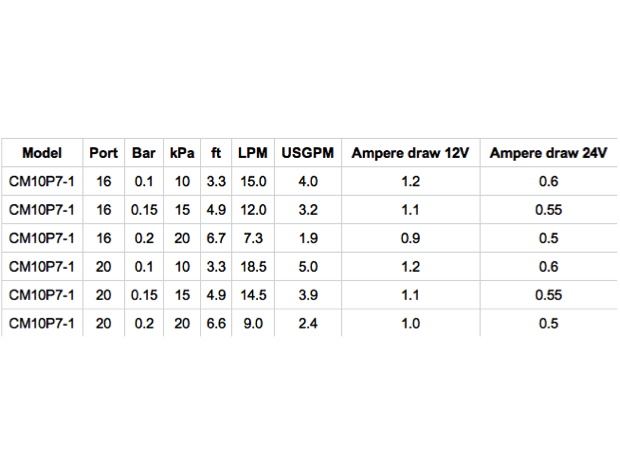This screenshot has width=620, height=473.
Task: Select the 7.3 LPM cell
Action: point(253,238)
